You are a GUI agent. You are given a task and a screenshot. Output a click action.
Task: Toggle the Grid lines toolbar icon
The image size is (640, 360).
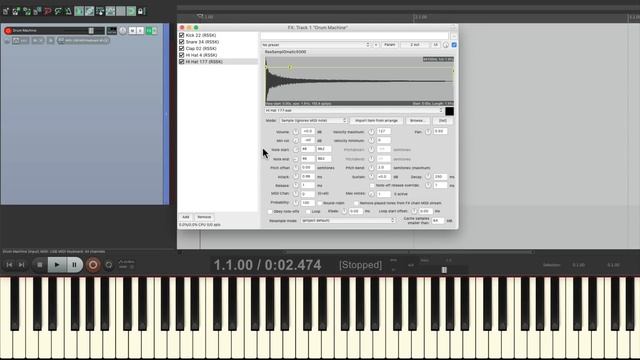click(120, 11)
